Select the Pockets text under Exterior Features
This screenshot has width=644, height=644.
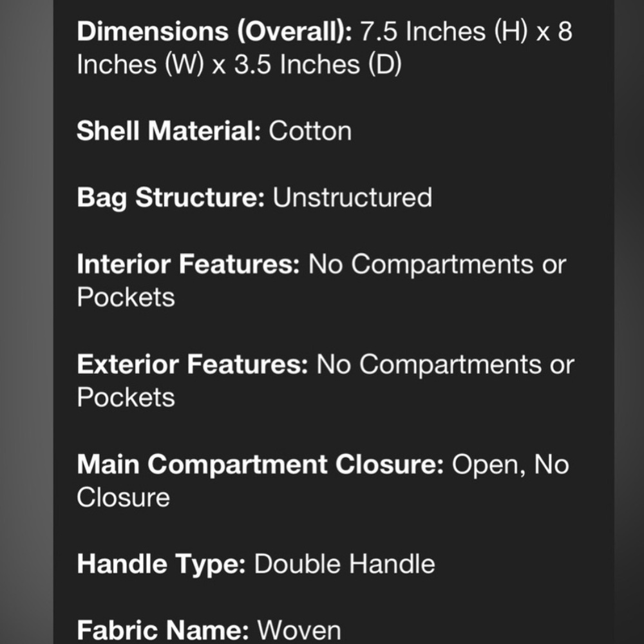click(126, 397)
